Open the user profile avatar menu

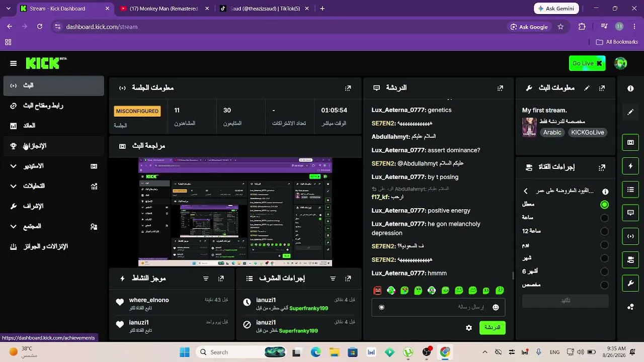620,63
